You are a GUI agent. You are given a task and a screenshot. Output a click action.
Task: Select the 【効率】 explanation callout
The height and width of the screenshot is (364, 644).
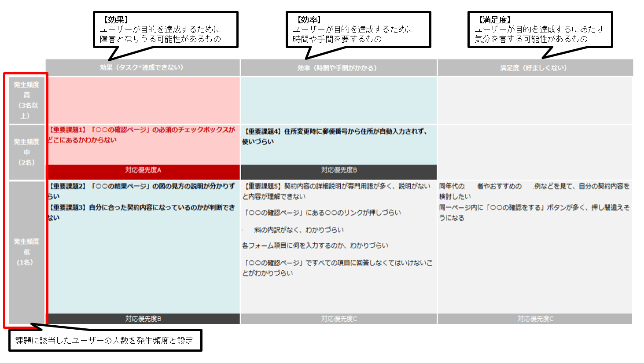tap(358, 29)
